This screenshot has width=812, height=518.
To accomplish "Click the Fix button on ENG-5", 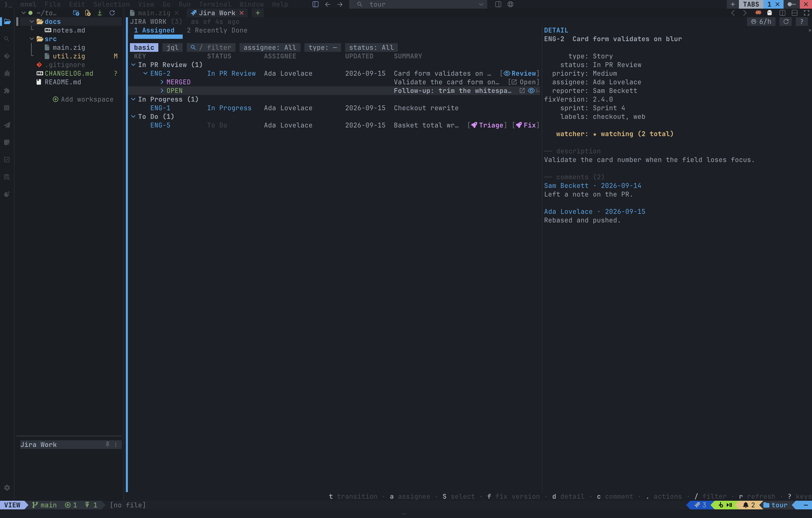I will pyautogui.click(x=526, y=125).
